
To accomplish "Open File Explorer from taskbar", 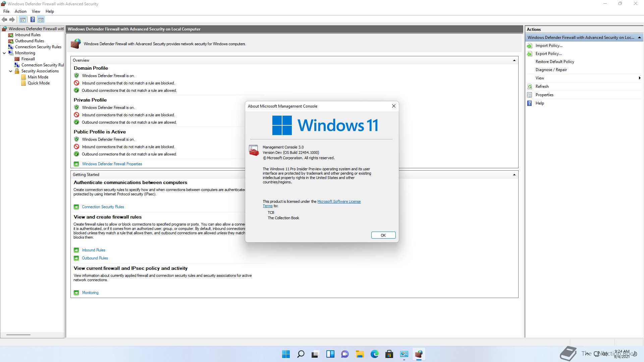I will 360,354.
